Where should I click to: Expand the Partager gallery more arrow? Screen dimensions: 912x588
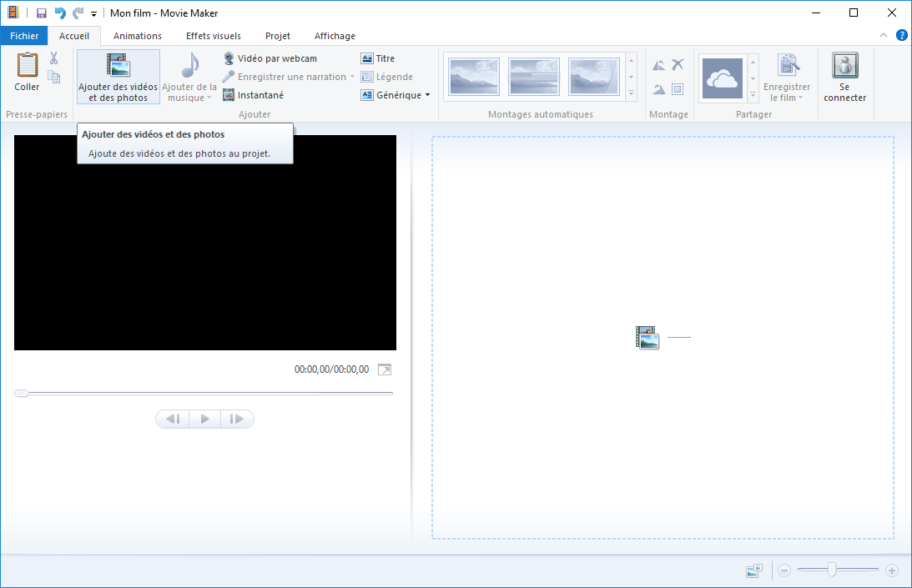coord(753,94)
